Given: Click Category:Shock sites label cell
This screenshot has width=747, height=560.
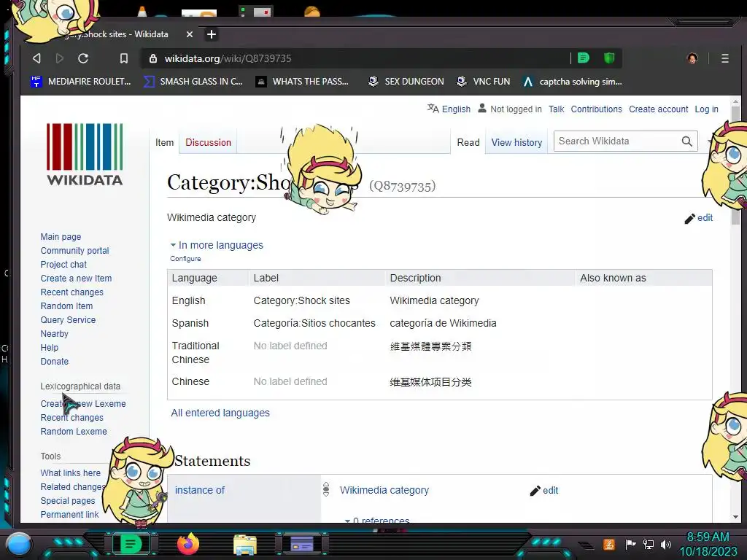Looking at the screenshot, I should 301,300.
